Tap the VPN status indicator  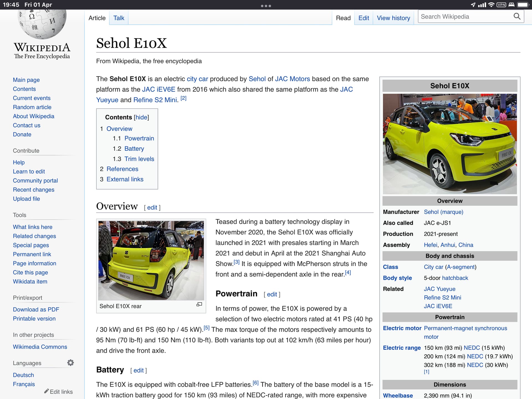501,5
